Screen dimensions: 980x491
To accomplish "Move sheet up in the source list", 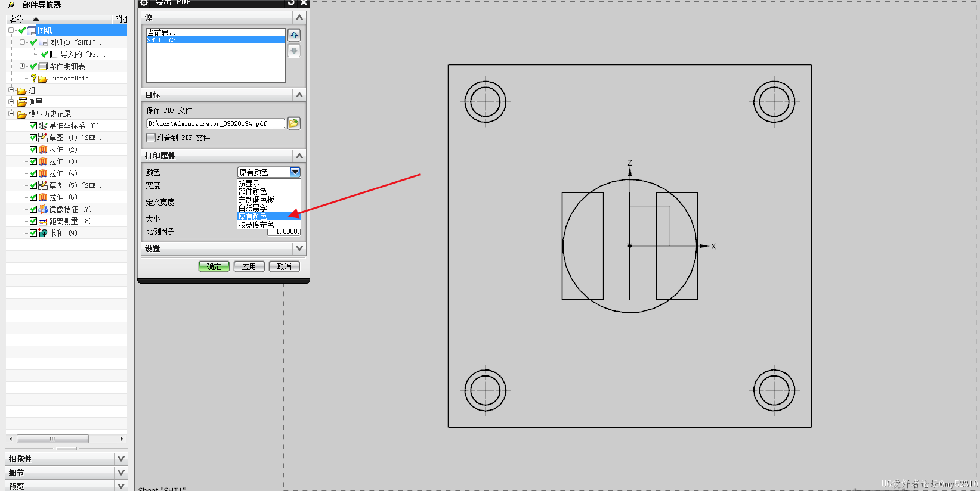I will pyautogui.click(x=294, y=35).
